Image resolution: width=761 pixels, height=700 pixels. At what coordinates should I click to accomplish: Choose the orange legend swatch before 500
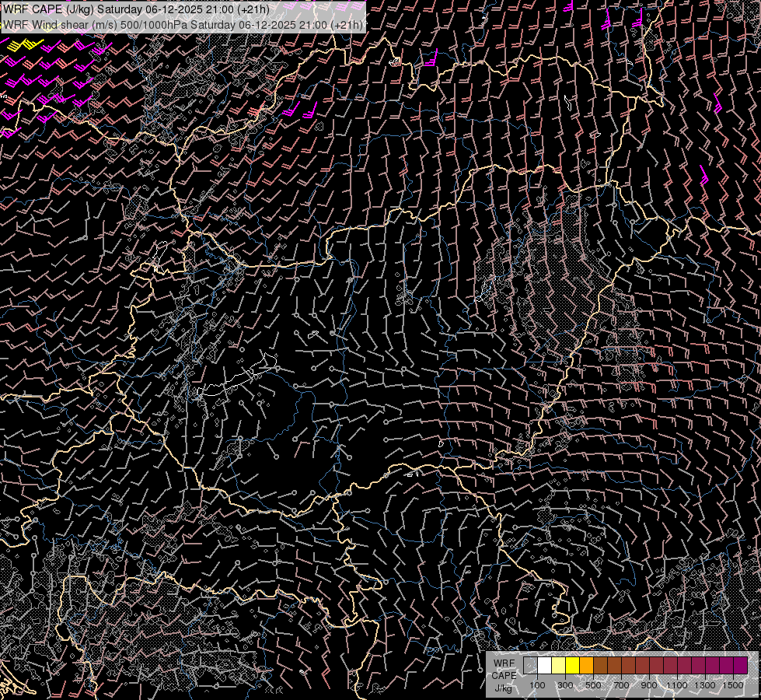(587, 665)
